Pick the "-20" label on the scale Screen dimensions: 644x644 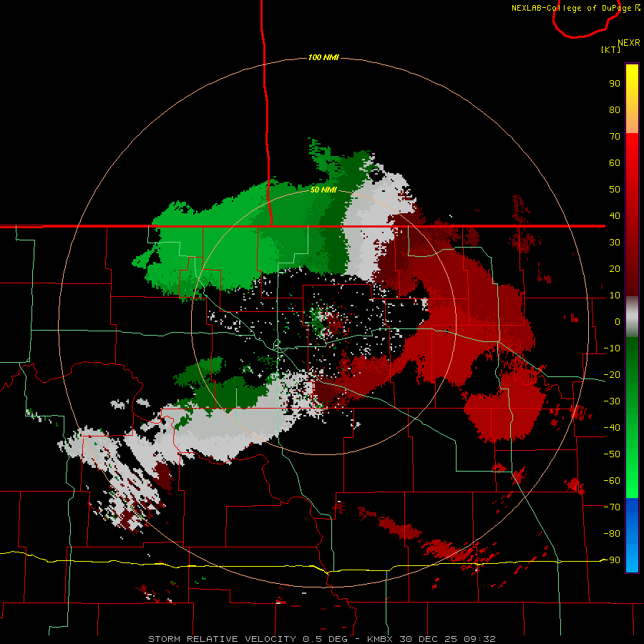612,375
